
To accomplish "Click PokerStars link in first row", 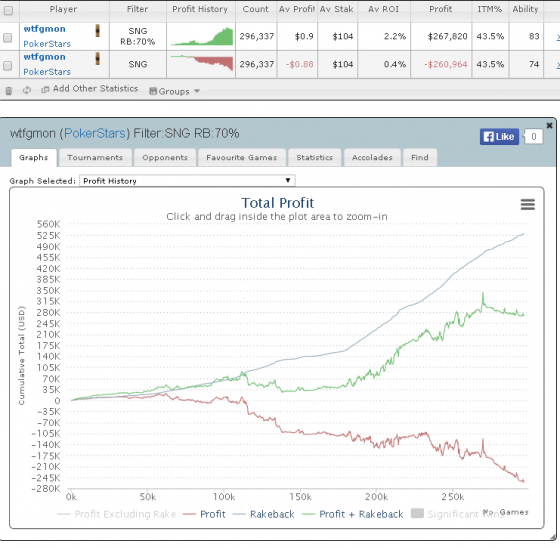I will [x=47, y=44].
